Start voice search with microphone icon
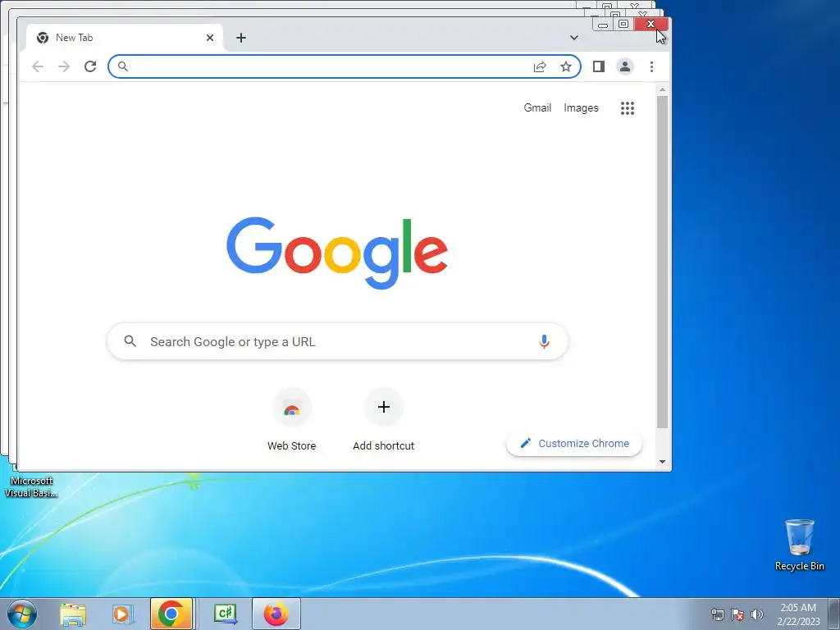Viewport: 840px width, 630px height. (x=544, y=341)
